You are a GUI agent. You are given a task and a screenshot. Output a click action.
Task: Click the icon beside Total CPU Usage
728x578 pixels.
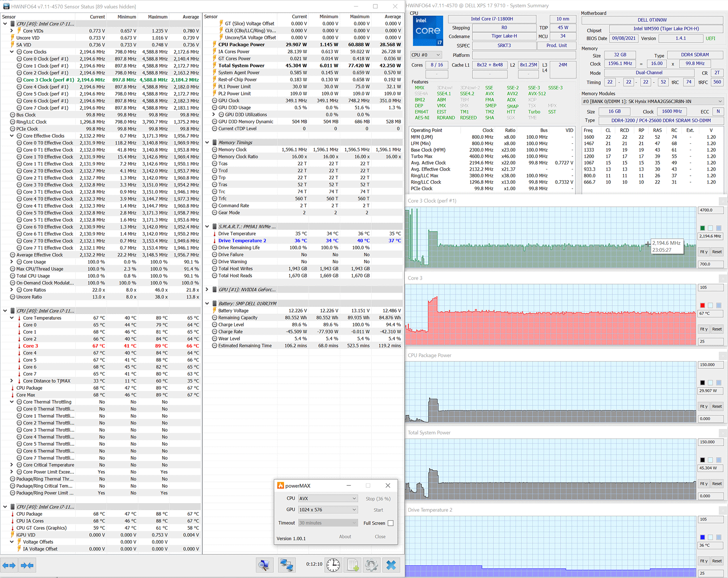click(x=13, y=276)
